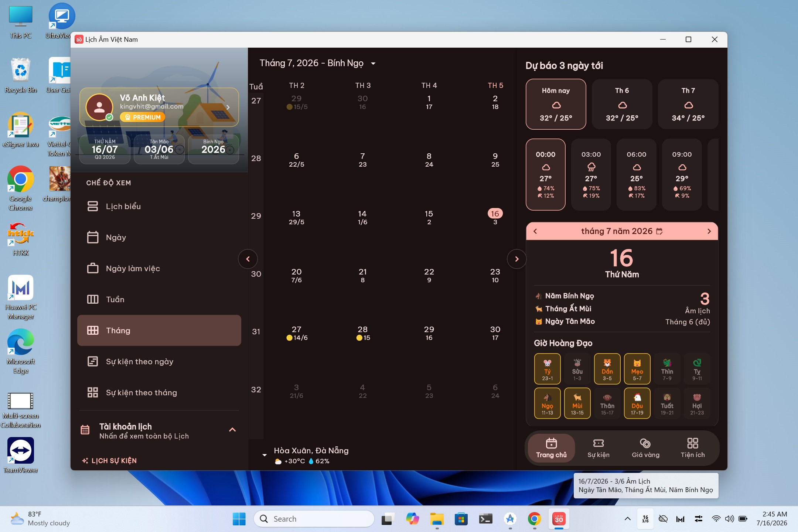Open the Giá vàng gold price tab
The height and width of the screenshot is (532, 798).
[645, 448]
